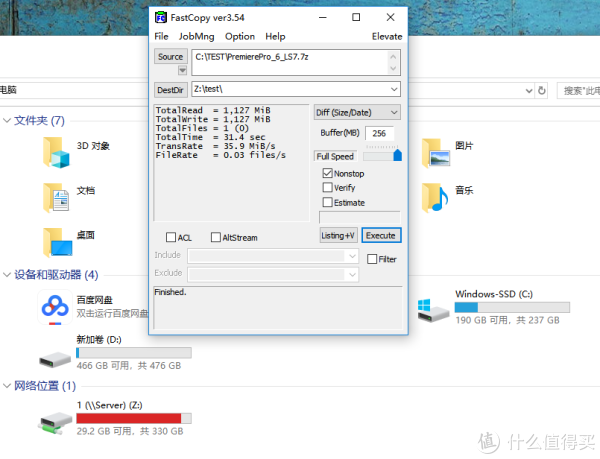600x459 pixels.
Task: Click the source field scroll down arrow
Action: point(393,68)
